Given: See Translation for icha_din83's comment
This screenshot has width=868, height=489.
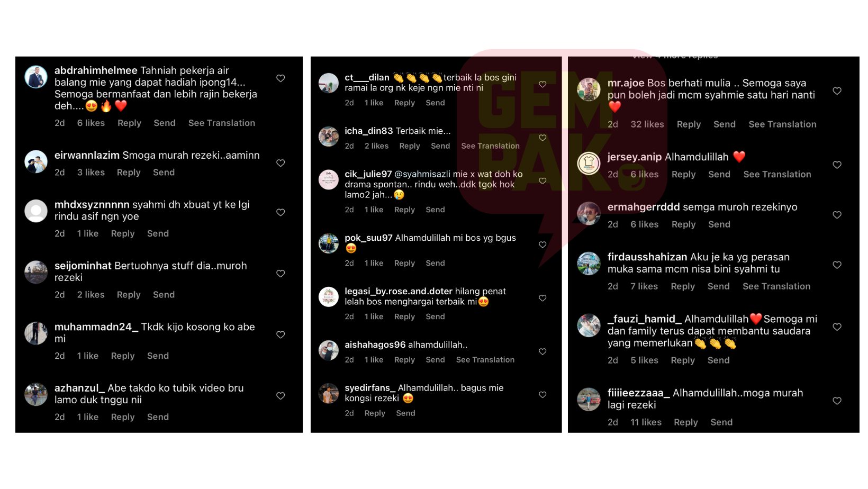Looking at the screenshot, I should pyautogui.click(x=490, y=146).
